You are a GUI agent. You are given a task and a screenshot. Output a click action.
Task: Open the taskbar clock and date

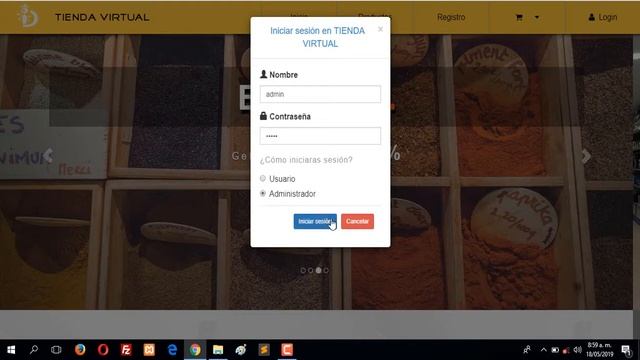pos(600,350)
